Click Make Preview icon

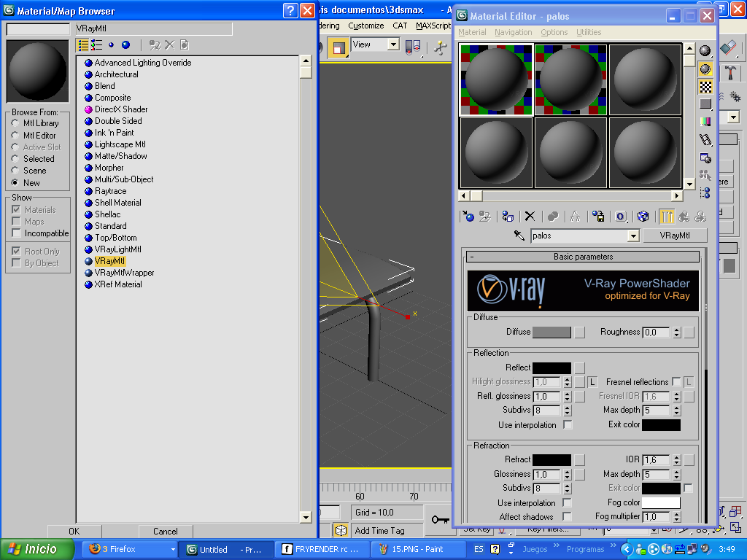[x=705, y=139]
